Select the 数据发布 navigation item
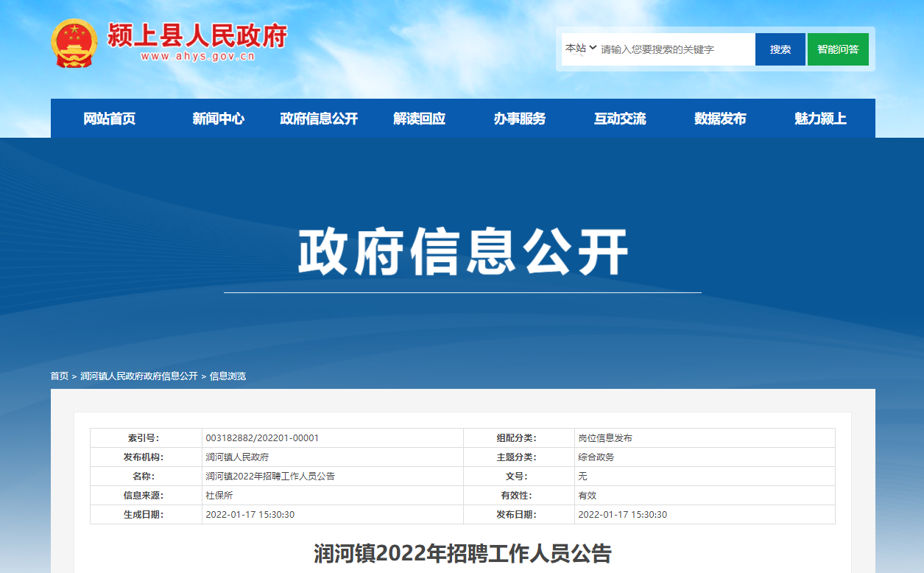The width and height of the screenshot is (924, 573). (720, 119)
